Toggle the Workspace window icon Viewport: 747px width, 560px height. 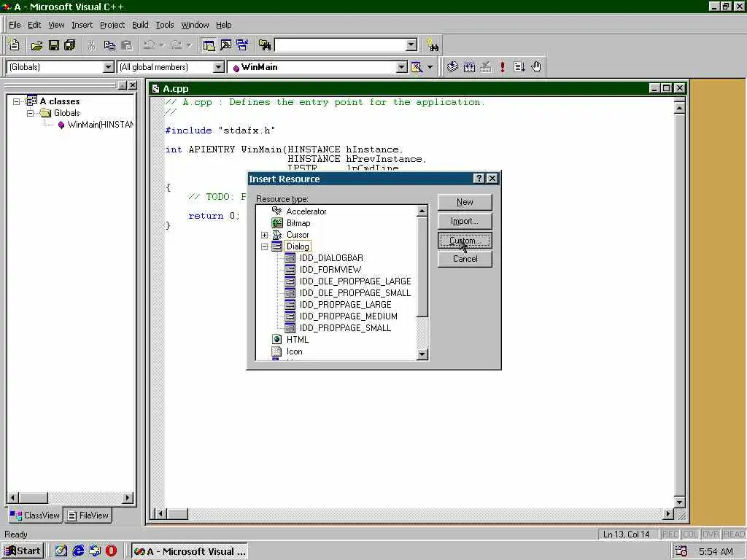coord(209,45)
